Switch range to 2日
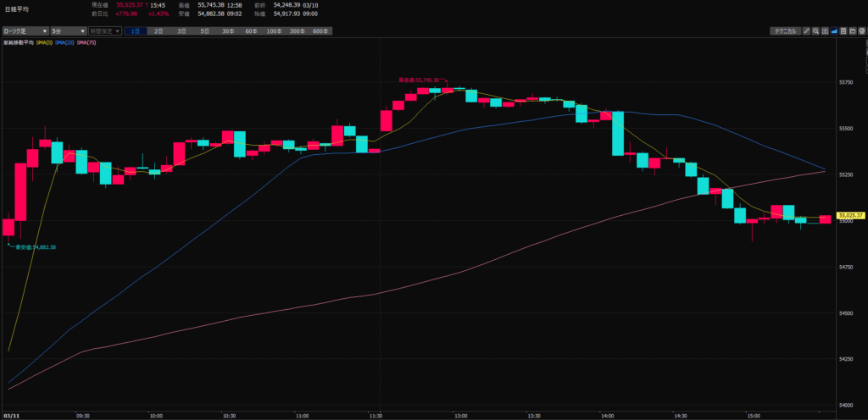This screenshot has width=868, height=420. [159, 30]
